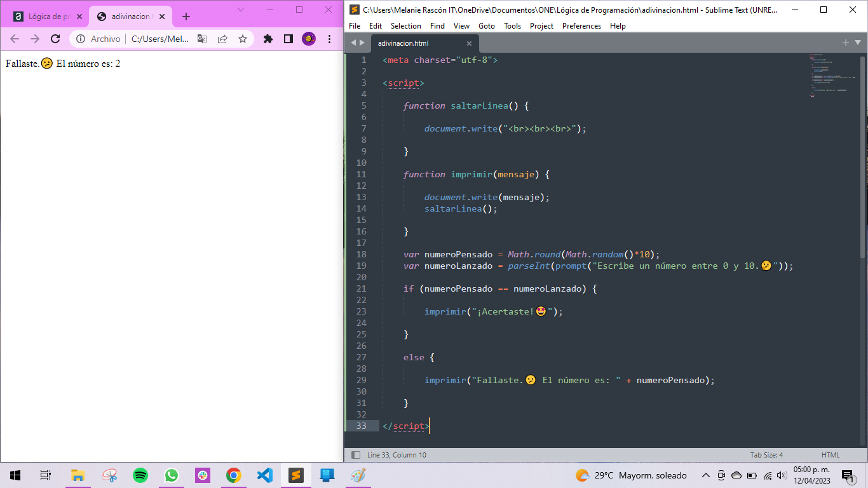The image size is (868, 488).
Task: Reload the page in Chrome
Action: (55, 39)
